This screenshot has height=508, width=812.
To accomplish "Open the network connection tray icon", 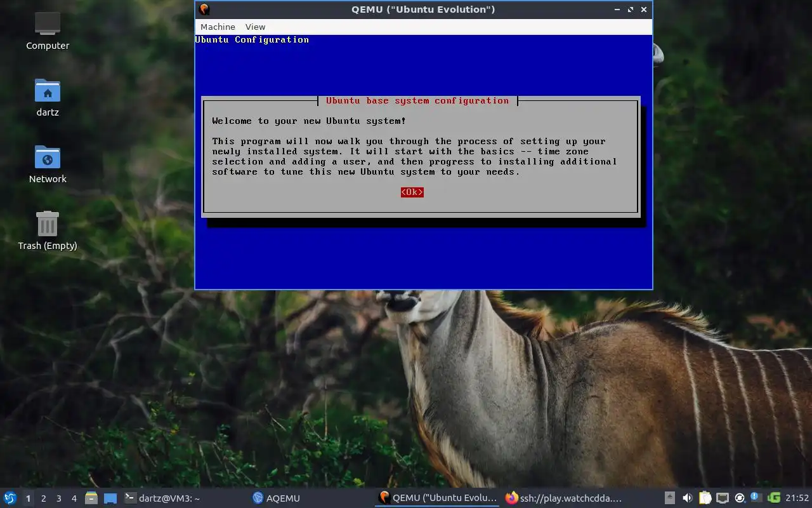I will [x=722, y=498].
